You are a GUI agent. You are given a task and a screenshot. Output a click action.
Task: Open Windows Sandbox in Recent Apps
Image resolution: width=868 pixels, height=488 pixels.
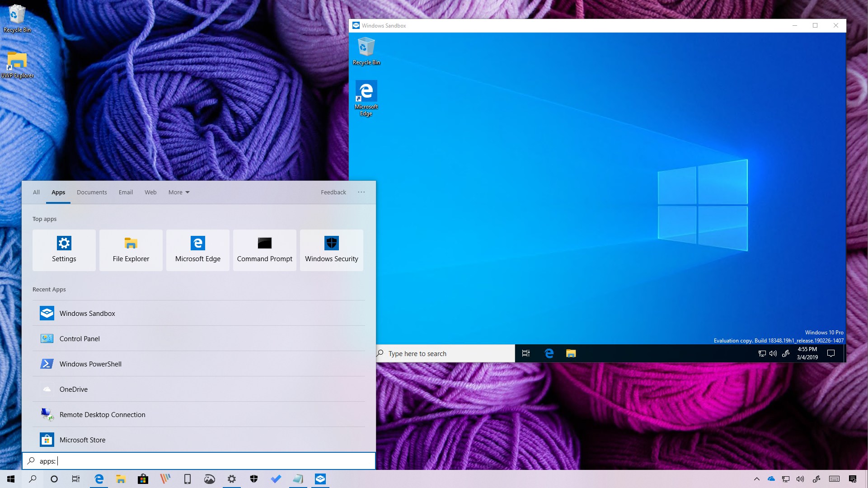pyautogui.click(x=199, y=313)
